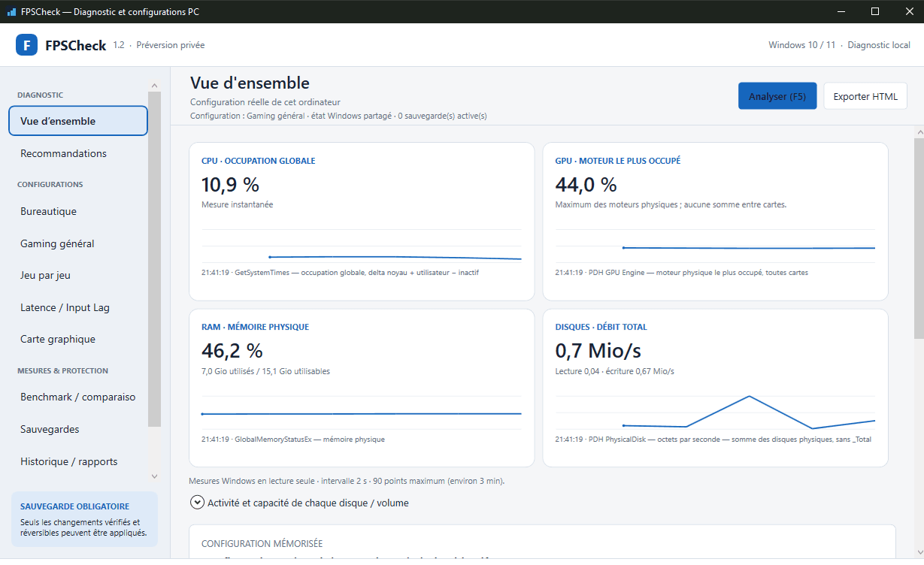Click the CPU · OCCUPATION GLOBALE heading
Viewport: 924px width, 565px height.
click(x=259, y=161)
